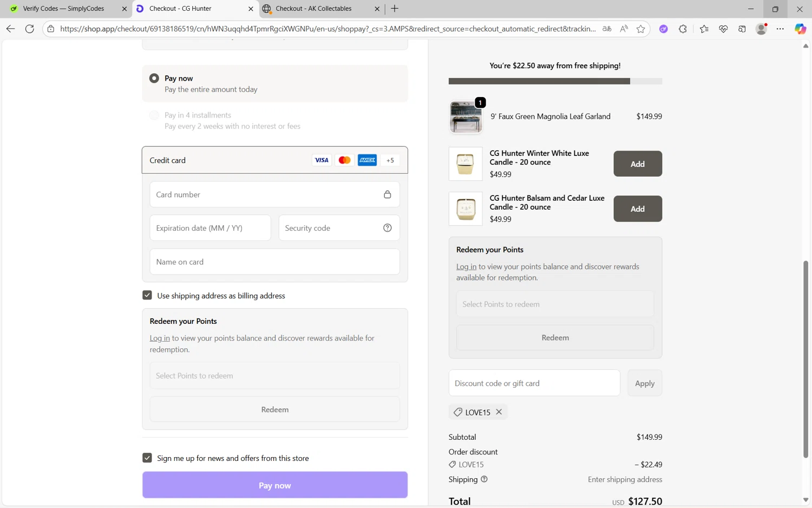Click the Winter White Luxe Candle thumbnail
This screenshot has width=812, height=508.
tap(466, 164)
